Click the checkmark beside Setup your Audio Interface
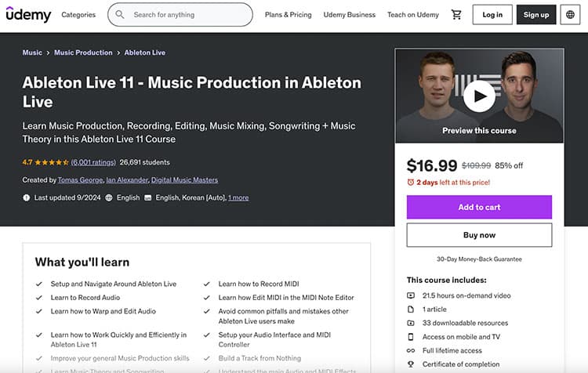 click(207, 335)
